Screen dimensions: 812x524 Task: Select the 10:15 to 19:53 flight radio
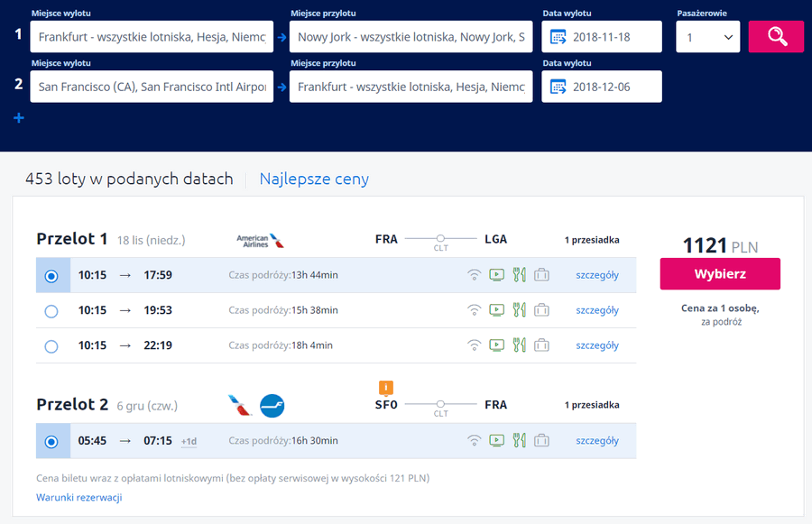(51, 311)
